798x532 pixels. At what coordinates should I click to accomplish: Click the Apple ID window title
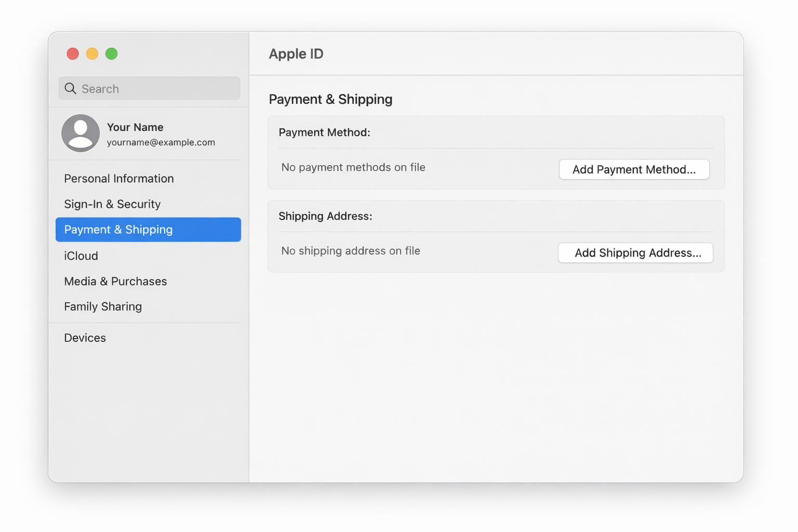coord(296,54)
